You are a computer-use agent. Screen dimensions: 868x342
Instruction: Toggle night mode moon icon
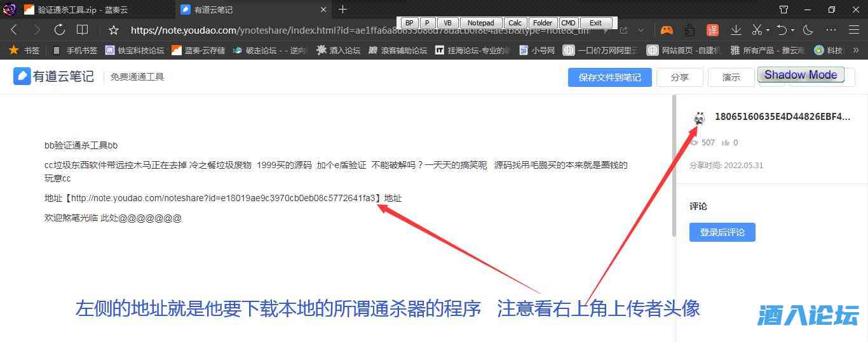point(808,30)
